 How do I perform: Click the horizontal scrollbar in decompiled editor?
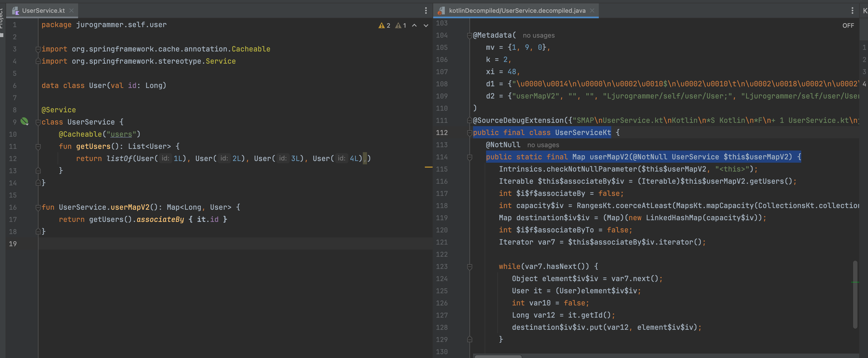tap(498, 356)
